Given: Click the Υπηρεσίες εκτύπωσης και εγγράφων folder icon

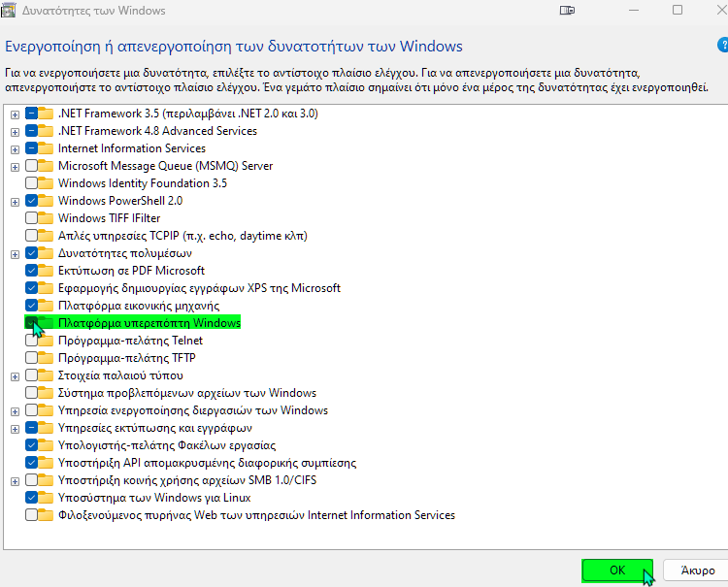Looking at the screenshot, I should [x=45, y=428].
